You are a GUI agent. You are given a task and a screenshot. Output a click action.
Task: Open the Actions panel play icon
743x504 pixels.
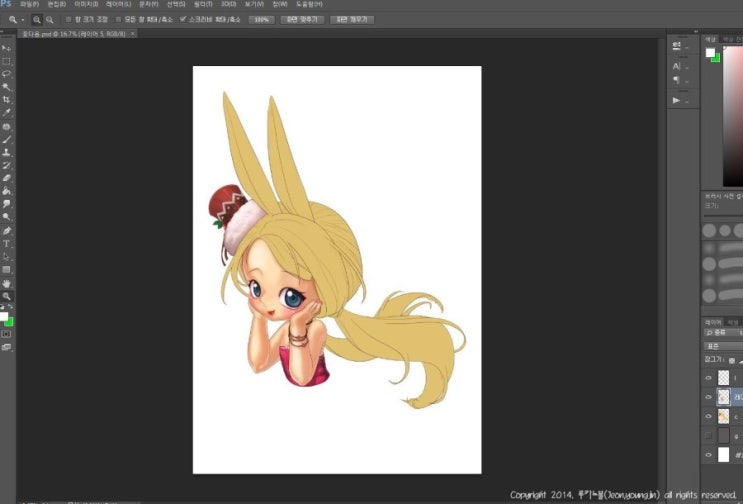pyautogui.click(x=677, y=100)
